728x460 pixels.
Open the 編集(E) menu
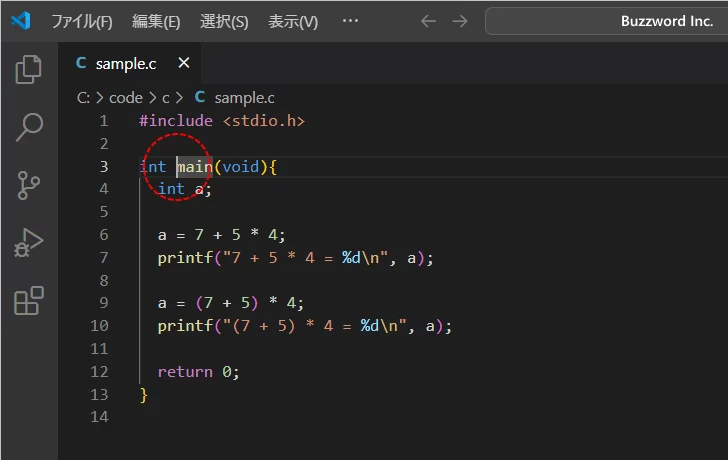click(x=156, y=21)
